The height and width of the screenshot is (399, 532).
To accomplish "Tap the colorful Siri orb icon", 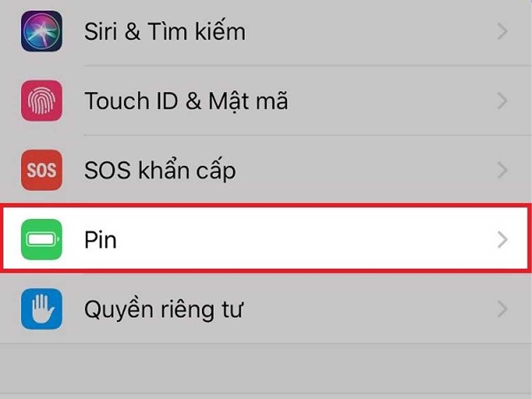I will (x=42, y=31).
